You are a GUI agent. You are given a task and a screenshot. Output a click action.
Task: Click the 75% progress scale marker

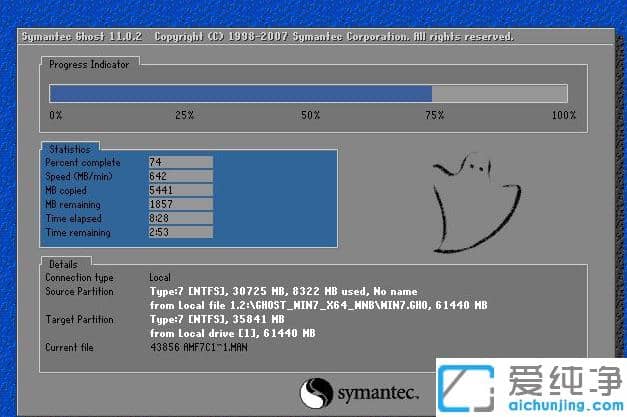tap(434, 115)
